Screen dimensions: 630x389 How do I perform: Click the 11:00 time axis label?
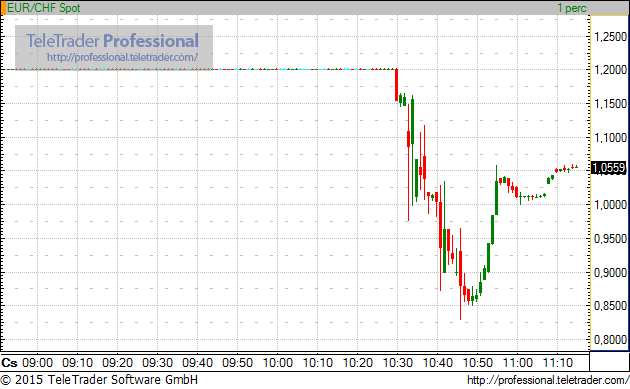[518, 363]
